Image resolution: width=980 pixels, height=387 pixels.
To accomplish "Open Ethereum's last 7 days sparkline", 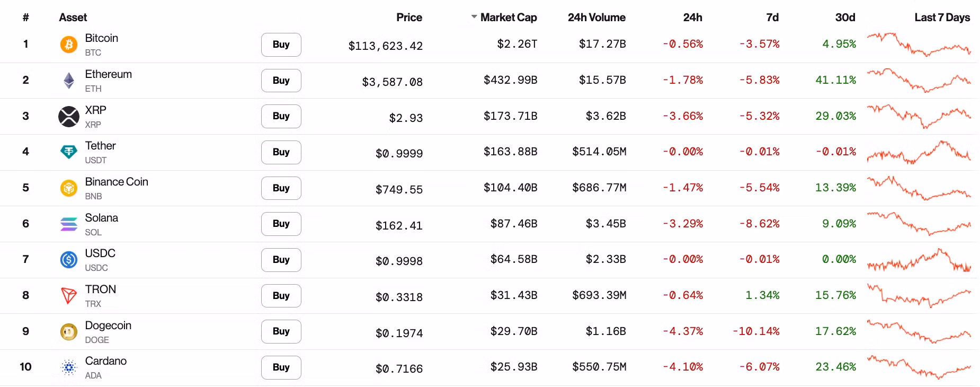I will (919, 81).
